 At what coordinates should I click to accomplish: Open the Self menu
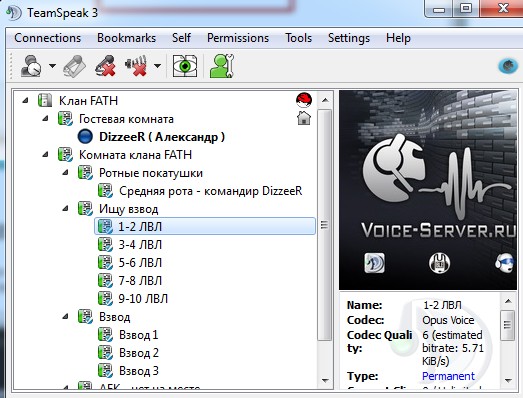(x=181, y=38)
